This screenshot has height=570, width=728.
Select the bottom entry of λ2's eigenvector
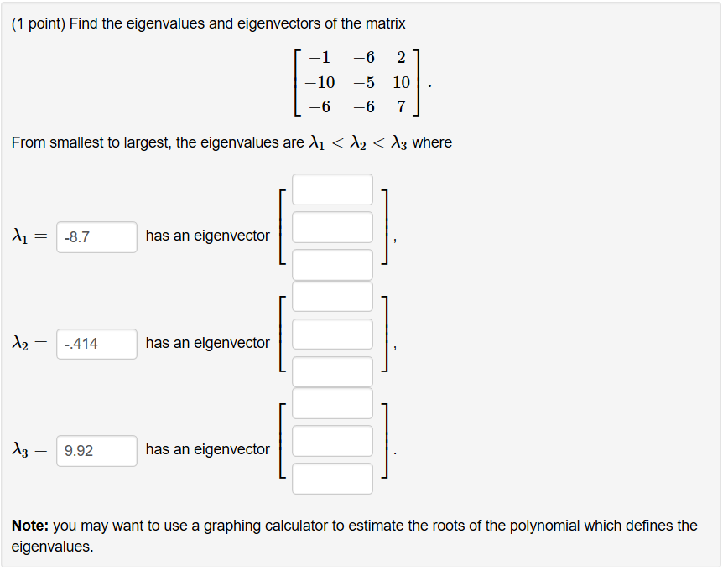(x=331, y=371)
